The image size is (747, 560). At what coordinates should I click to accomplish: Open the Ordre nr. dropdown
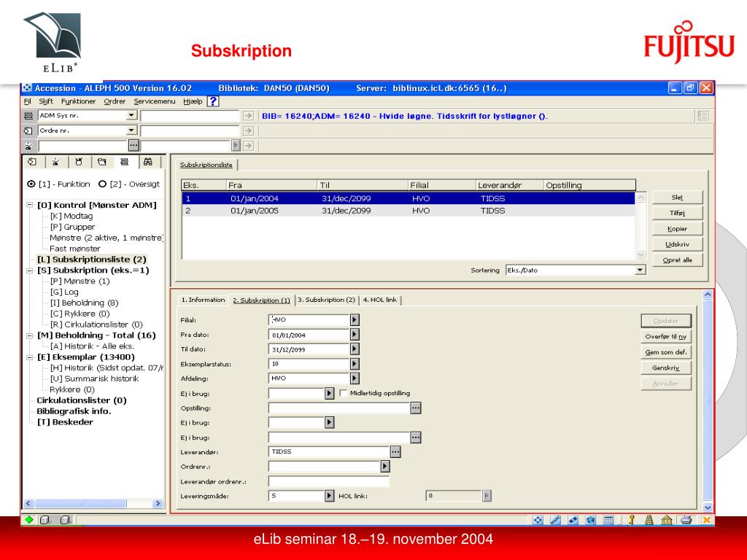click(x=131, y=131)
